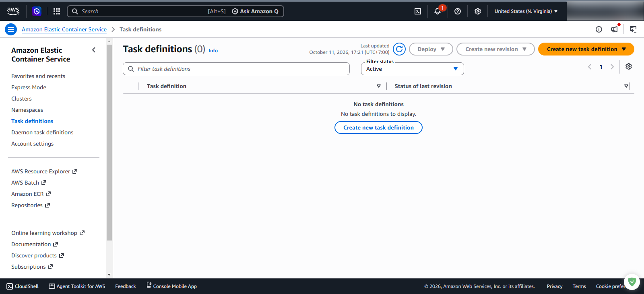Go to next page of task definitions

[612, 67]
